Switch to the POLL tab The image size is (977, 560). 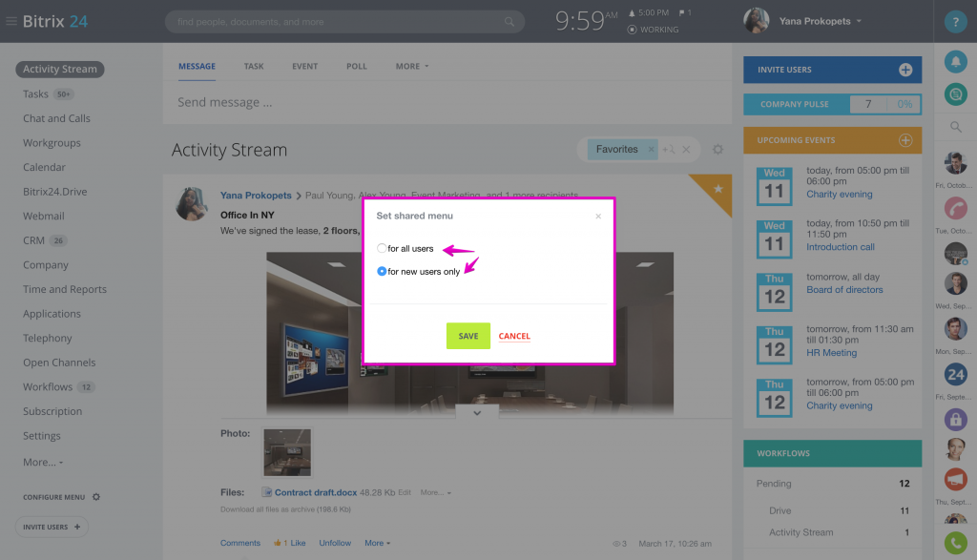pyautogui.click(x=357, y=66)
